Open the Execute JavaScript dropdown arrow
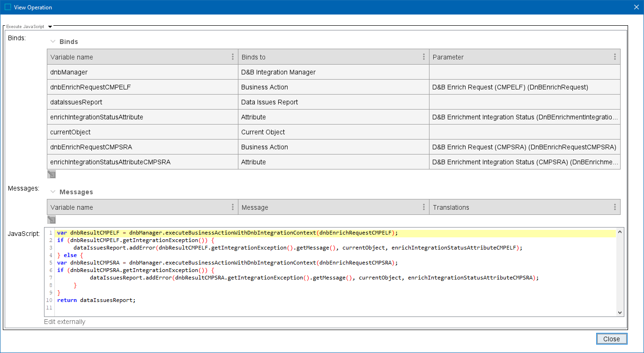Viewport: 644px width, 353px height. click(50, 27)
